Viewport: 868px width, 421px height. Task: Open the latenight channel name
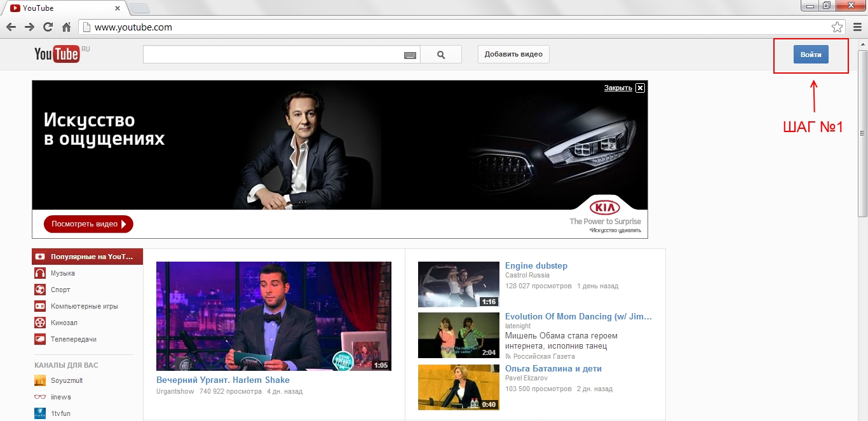pos(518,326)
